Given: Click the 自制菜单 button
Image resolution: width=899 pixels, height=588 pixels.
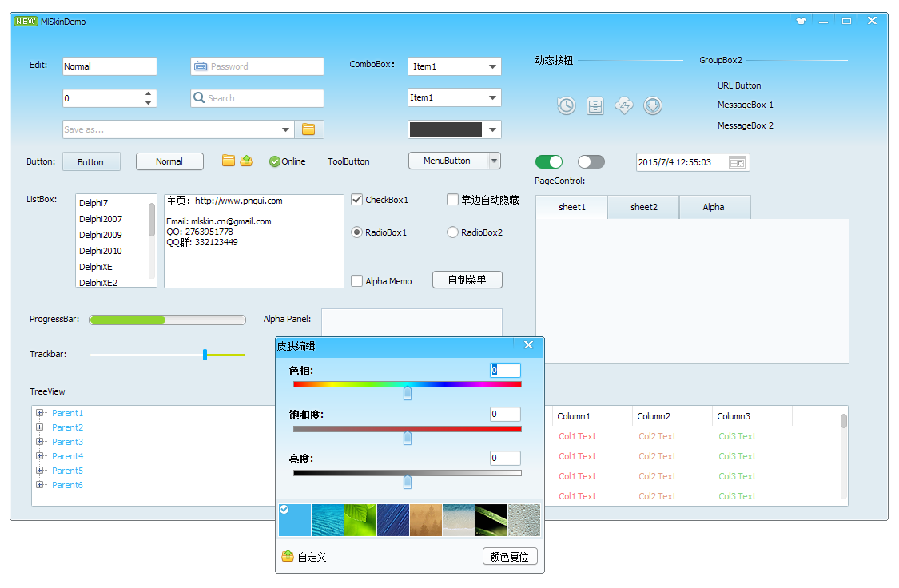Looking at the screenshot, I should click(x=467, y=280).
